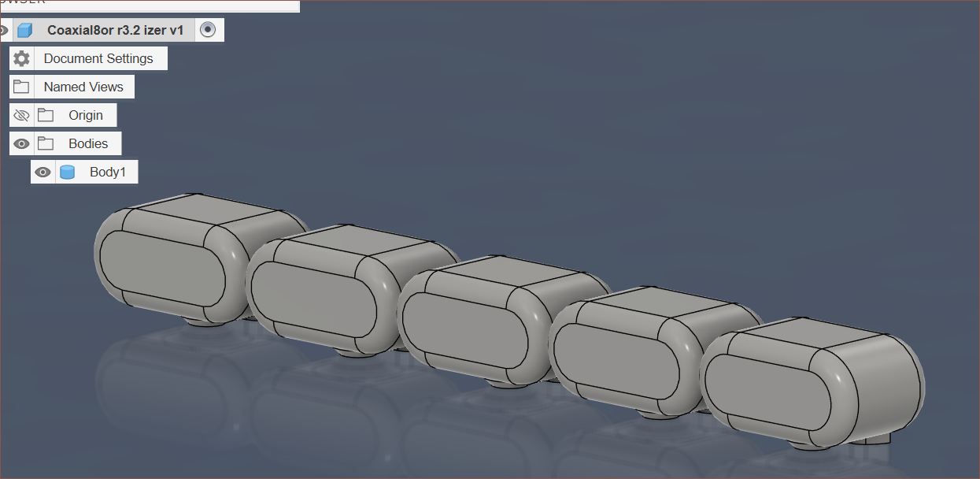The width and height of the screenshot is (980, 479).
Task: Click the Document Settings gear icon
Action: click(22, 58)
